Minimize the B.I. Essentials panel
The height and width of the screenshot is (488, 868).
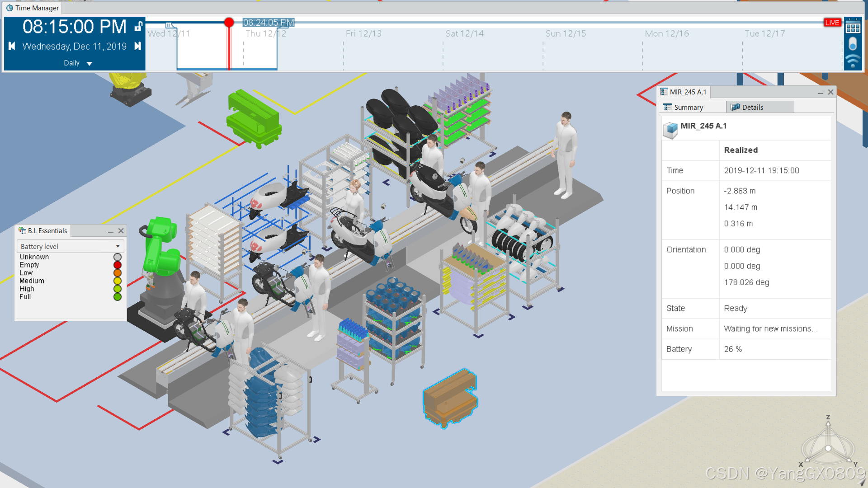click(111, 231)
